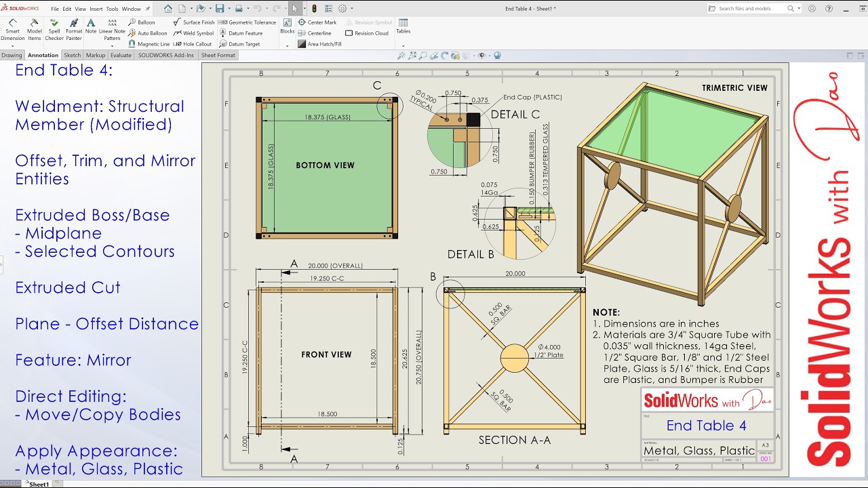
Task: Open the File menu
Action: tap(55, 9)
